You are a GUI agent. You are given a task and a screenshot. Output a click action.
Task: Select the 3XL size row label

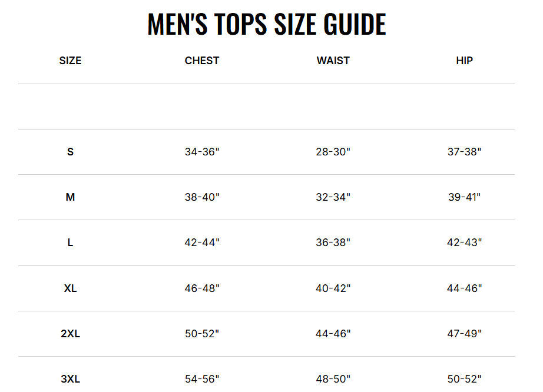pos(70,379)
